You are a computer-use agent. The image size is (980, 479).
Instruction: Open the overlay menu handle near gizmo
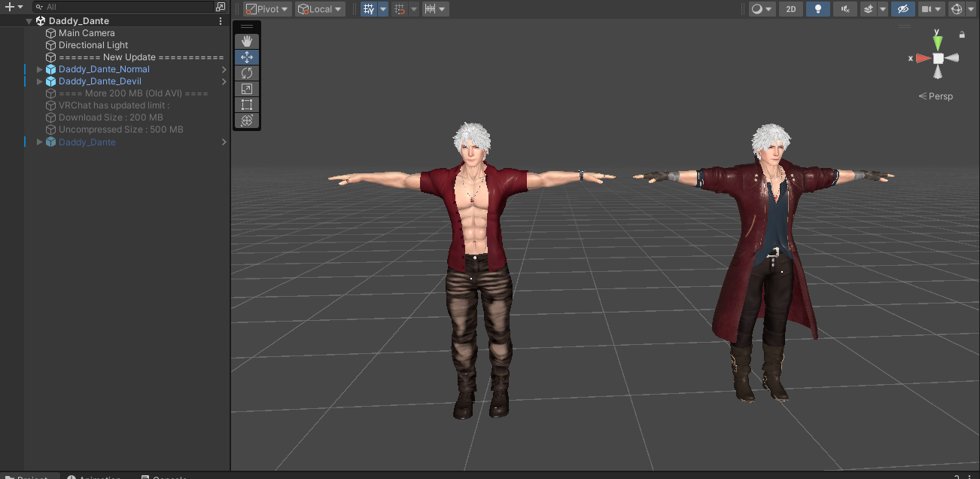coord(905,26)
